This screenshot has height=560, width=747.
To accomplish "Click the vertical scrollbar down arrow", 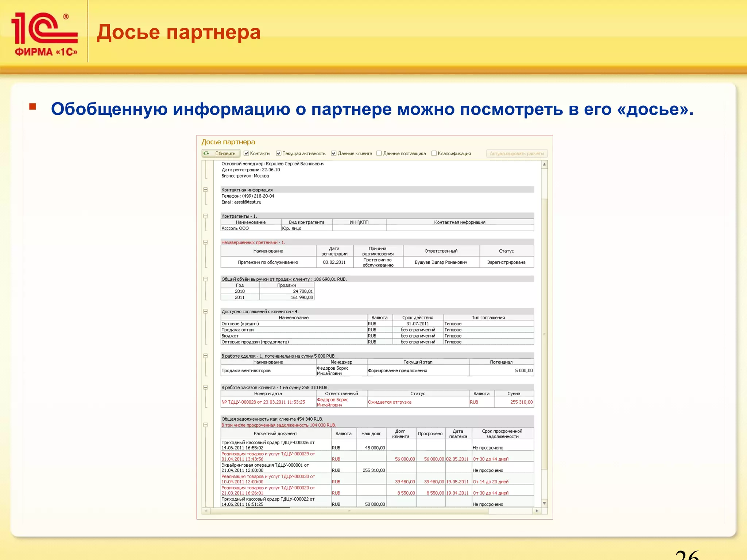I will click(x=544, y=503).
